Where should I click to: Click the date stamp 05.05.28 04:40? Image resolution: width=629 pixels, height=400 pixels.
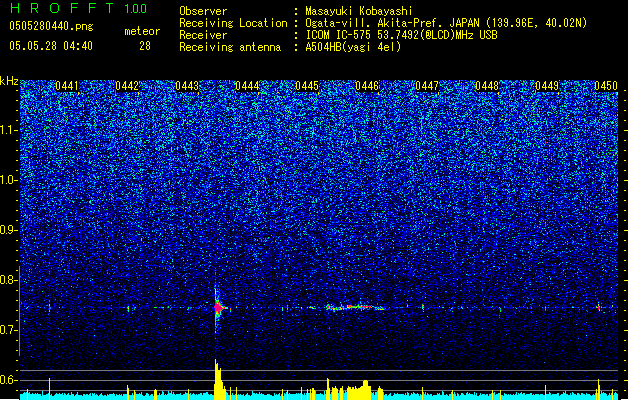tap(51, 46)
